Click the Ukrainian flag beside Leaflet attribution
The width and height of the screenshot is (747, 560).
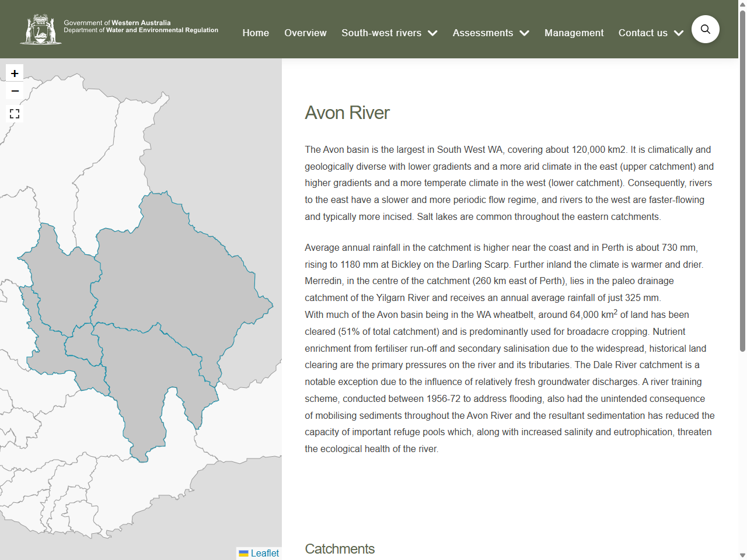(243, 553)
